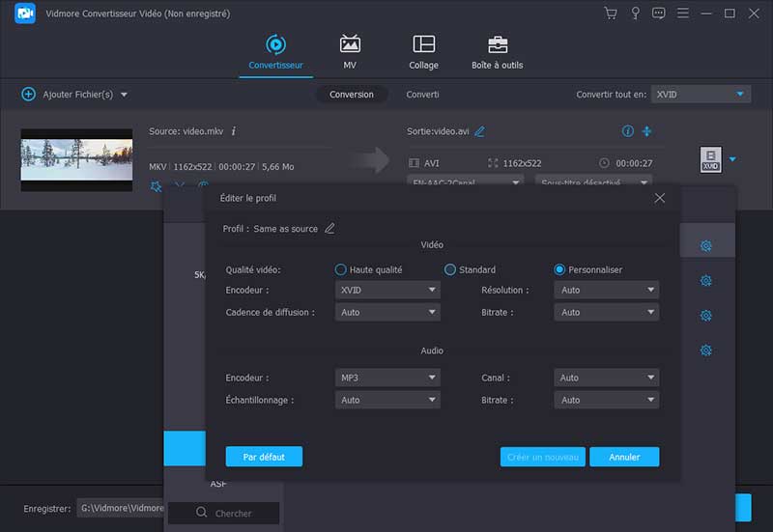Click the source info icon next to video.mkv

click(x=234, y=131)
